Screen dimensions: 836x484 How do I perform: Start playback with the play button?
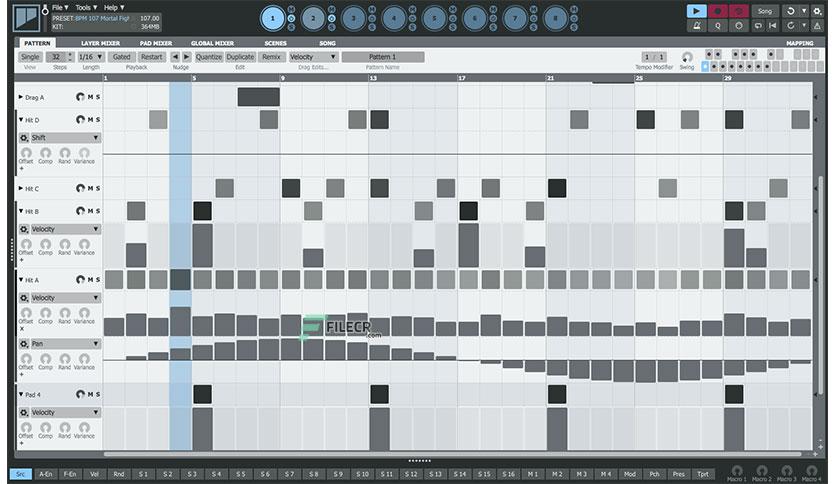click(x=696, y=11)
